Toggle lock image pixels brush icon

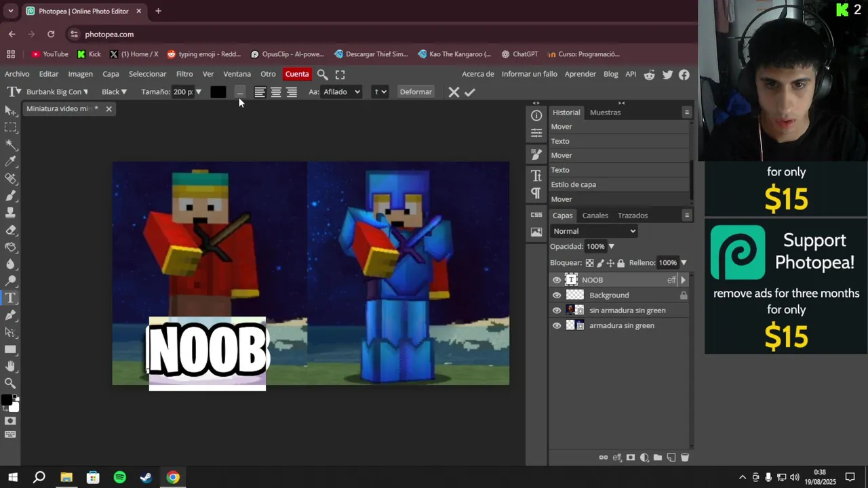600,263
